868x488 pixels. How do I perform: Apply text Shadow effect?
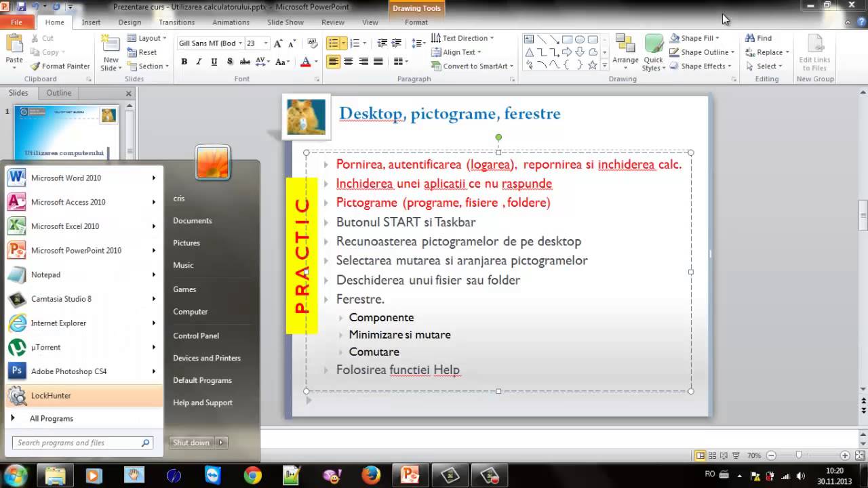coord(230,62)
